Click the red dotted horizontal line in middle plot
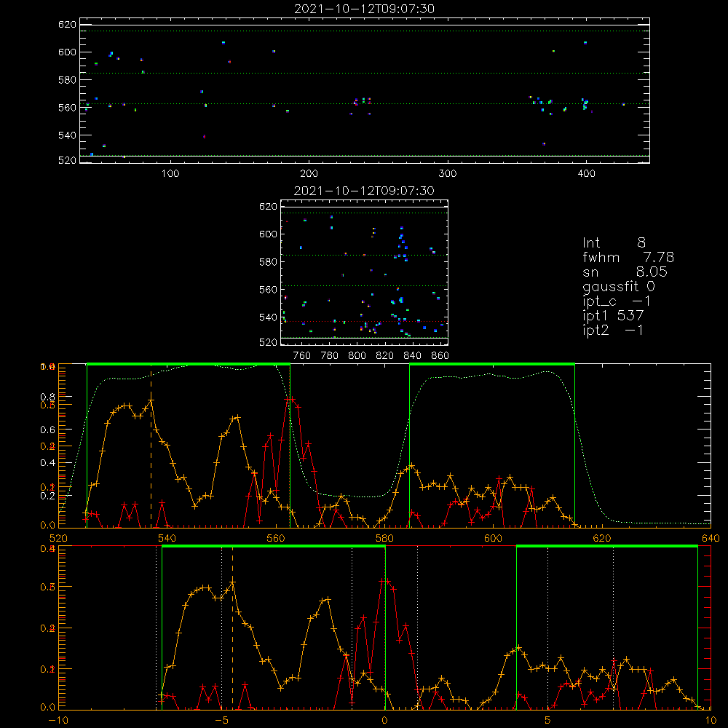 [x=363, y=321]
